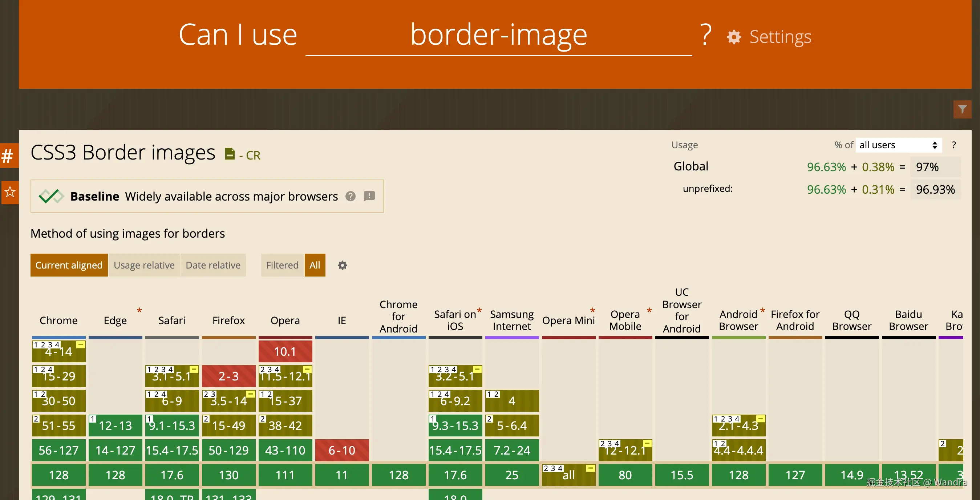Viewport: 980px width, 500px height.
Task: Select the IE 6-10 cell
Action: tap(342, 450)
